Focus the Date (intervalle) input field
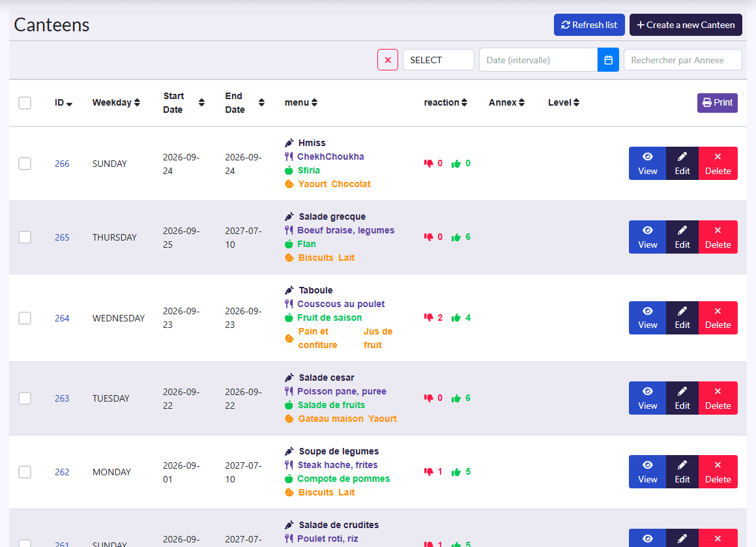756x547 pixels. tap(538, 60)
